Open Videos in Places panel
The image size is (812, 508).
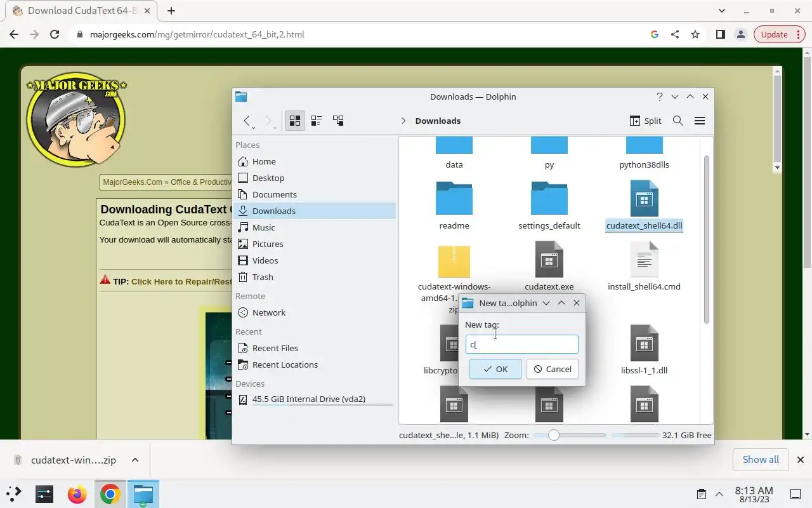tap(315, 260)
